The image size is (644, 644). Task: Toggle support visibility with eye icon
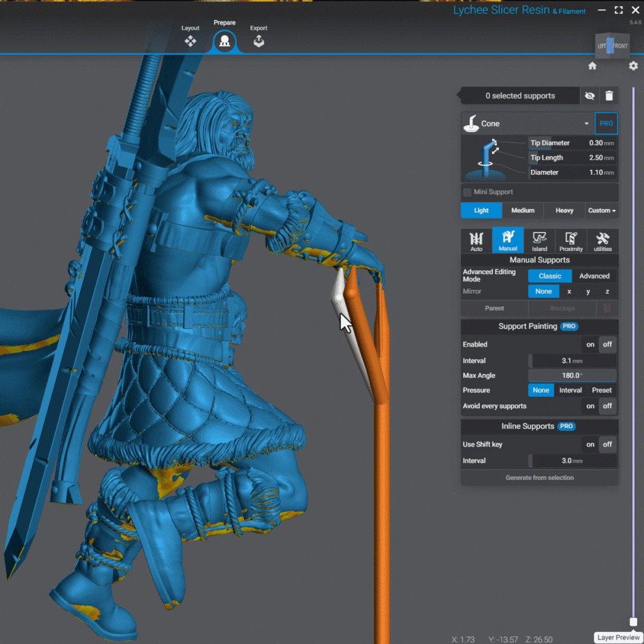click(589, 96)
